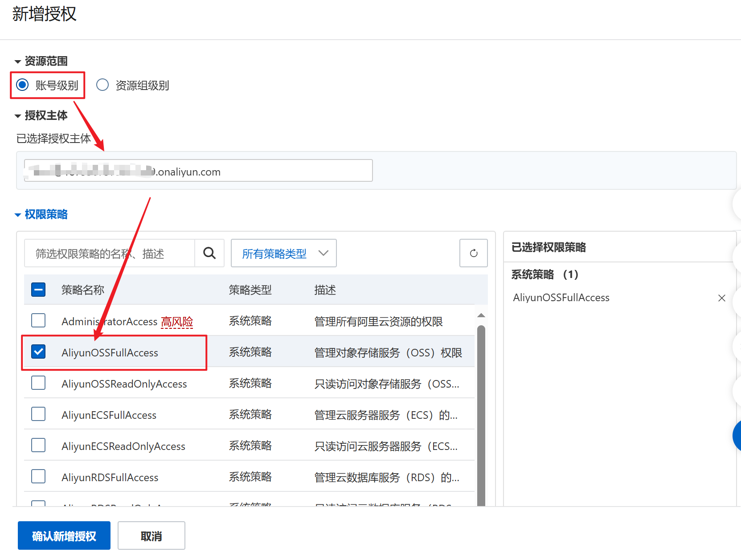Remove AliyunOSSFullAccess from selected policies
Viewport: 741px width, 560px height.
point(722,298)
